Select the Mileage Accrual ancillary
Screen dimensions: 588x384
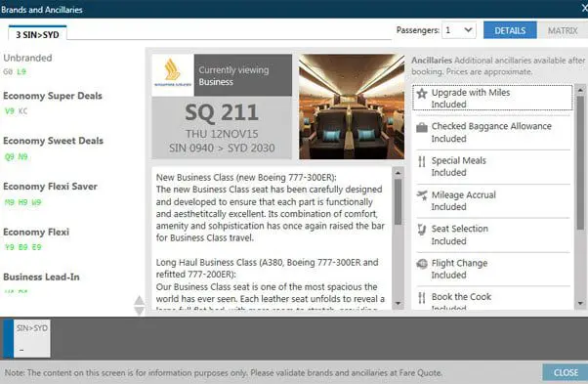(492, 200)
